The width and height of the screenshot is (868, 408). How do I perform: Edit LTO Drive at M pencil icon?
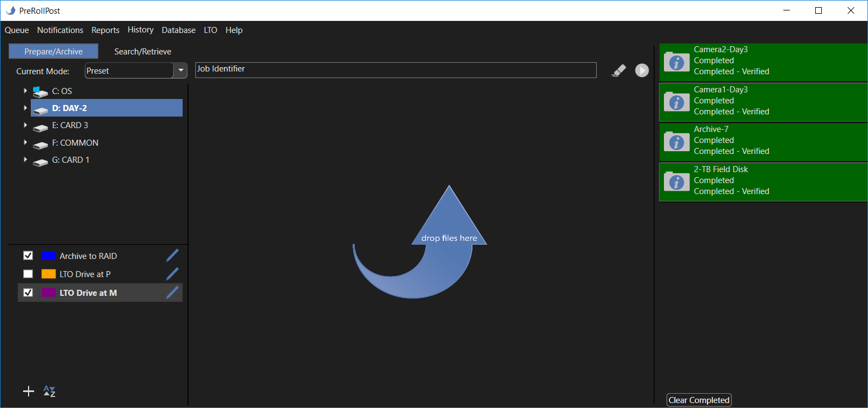pyautogui.click(x=172, y=293)
